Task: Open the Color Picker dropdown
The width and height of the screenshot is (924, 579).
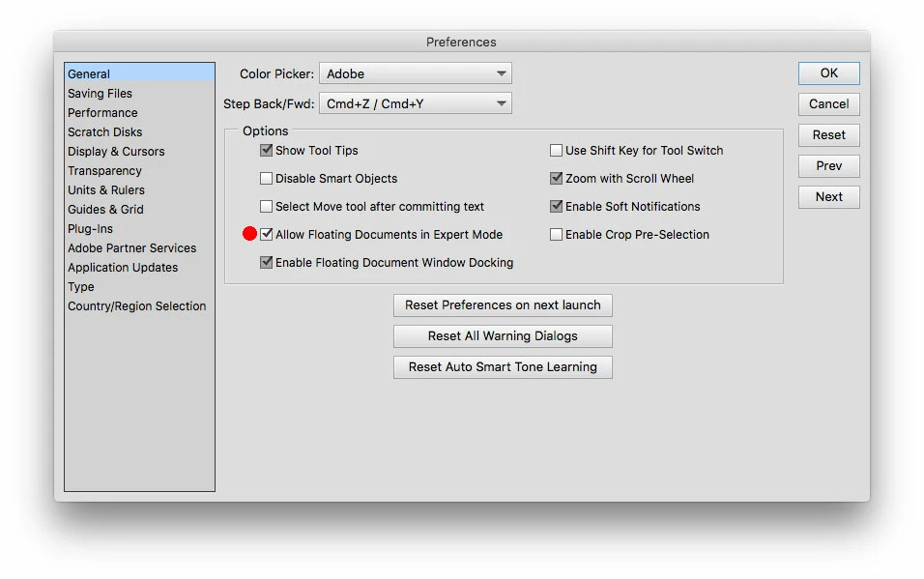Action: tap(416, 73)
